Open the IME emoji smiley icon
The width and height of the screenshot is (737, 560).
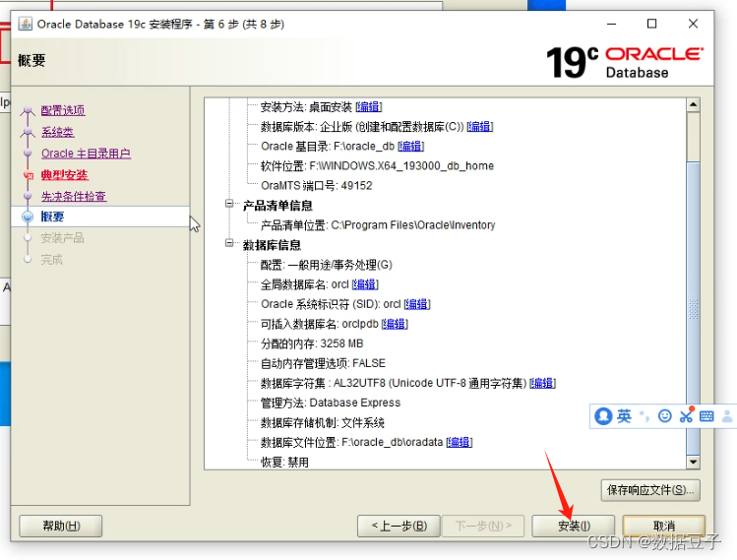click(664, 416)
